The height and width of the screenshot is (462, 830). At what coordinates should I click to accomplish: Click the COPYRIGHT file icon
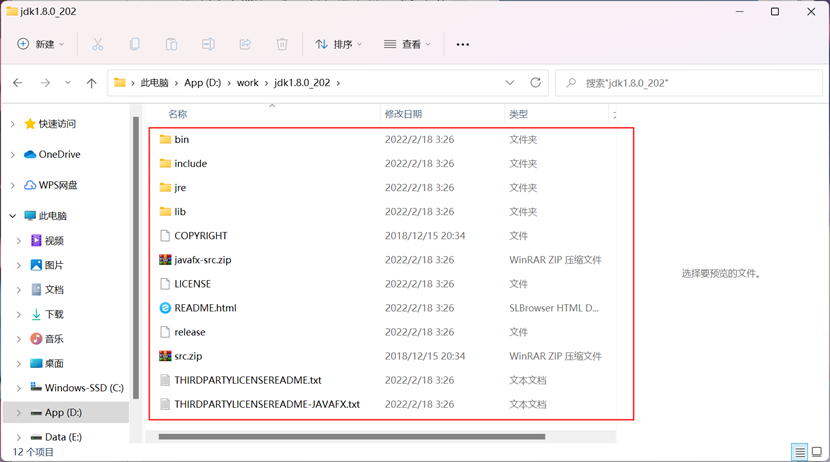pyautogui.click(x=165, y=235)
